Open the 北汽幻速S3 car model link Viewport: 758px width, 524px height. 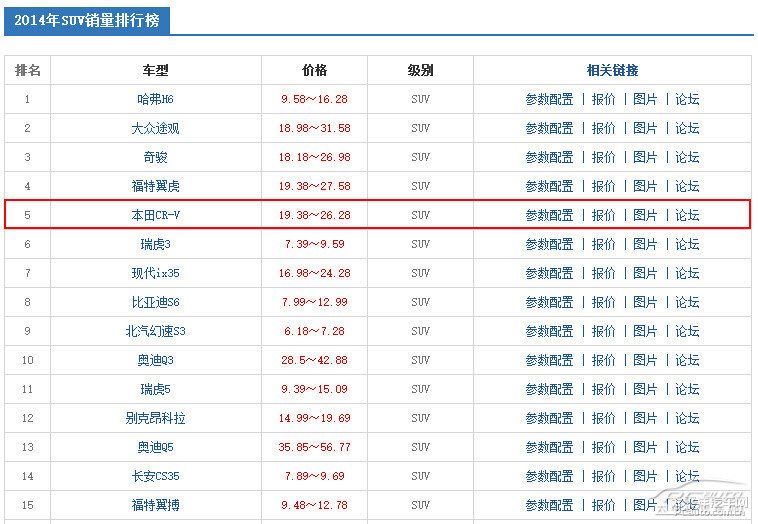(x=155, y=331)
